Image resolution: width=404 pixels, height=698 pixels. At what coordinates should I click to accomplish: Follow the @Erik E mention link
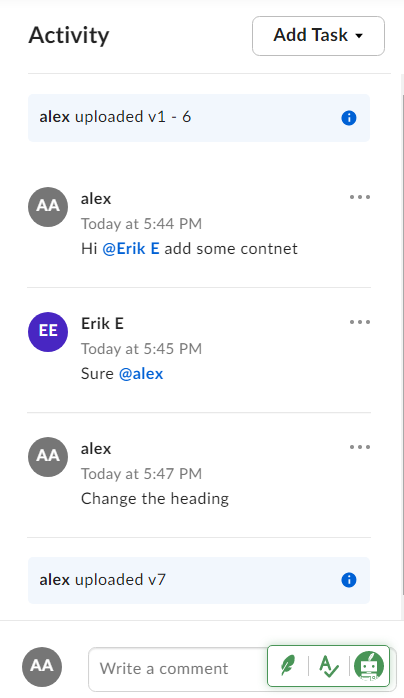[130, 248]
